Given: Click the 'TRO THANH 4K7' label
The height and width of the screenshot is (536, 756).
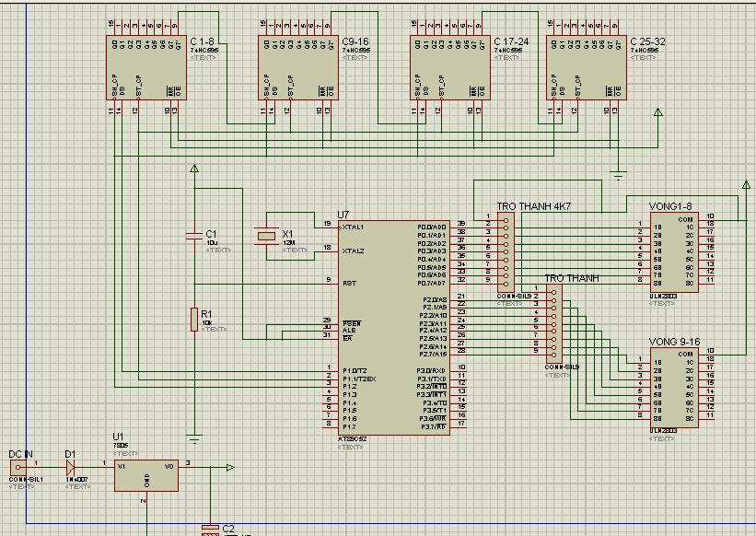Looking at the screenshot, I should coord(534,206).
